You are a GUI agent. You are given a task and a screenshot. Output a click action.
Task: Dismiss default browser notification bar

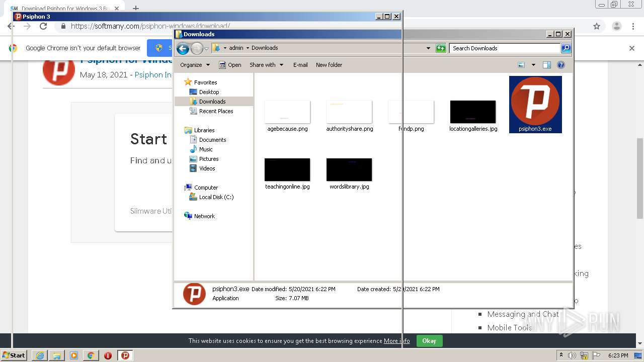pos(632,48)
